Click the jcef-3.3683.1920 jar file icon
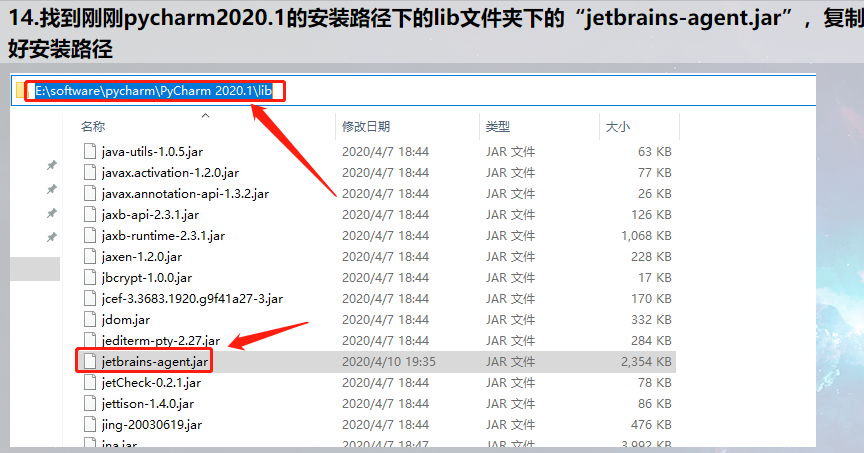Image resolution: width=864 pixels, height=453 pixels. [x=90, y=298]
